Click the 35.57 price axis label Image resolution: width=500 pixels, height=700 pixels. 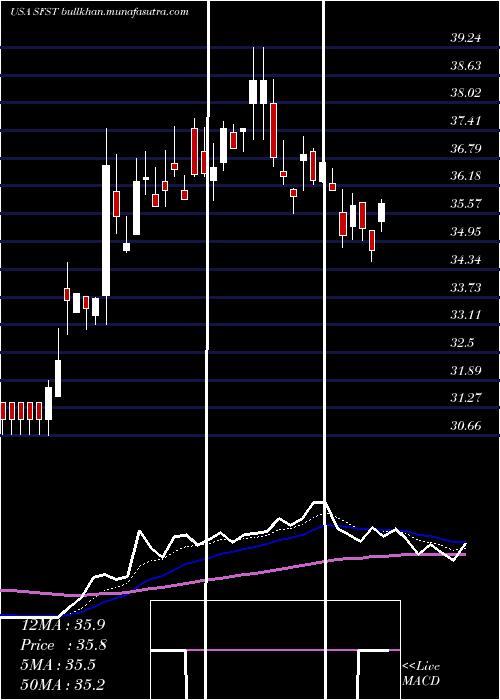click(x=466, y=204)
